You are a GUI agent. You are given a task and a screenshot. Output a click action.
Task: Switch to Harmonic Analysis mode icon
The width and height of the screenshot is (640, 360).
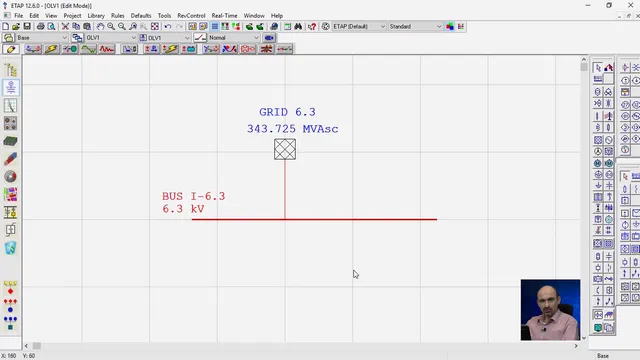[107, 49]
